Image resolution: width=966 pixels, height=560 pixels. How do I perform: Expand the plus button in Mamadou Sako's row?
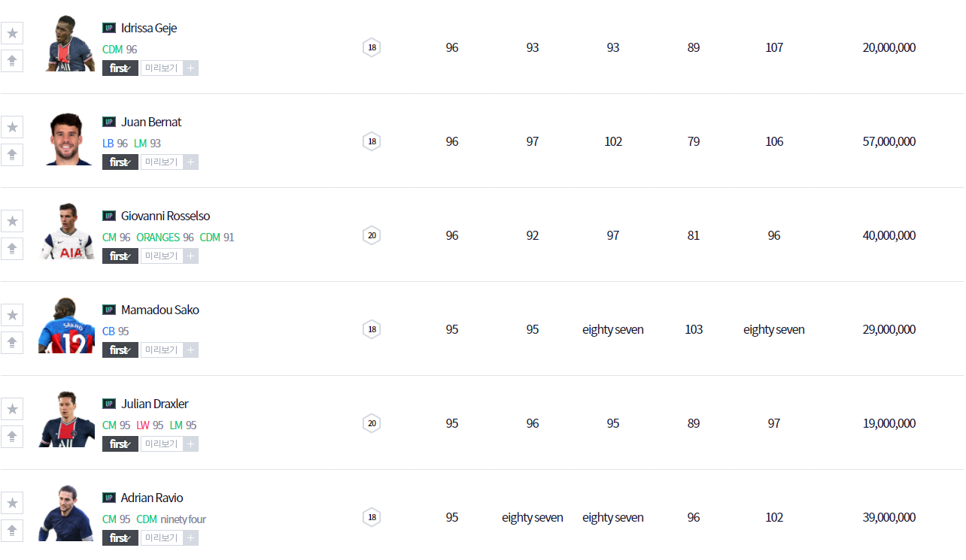click(191, 350)
